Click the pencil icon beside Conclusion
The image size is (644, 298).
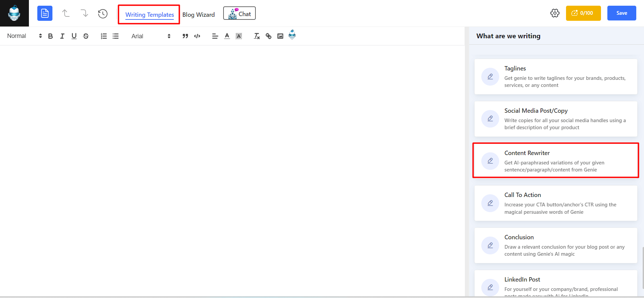pyautogui.click(x=490, y=245)
